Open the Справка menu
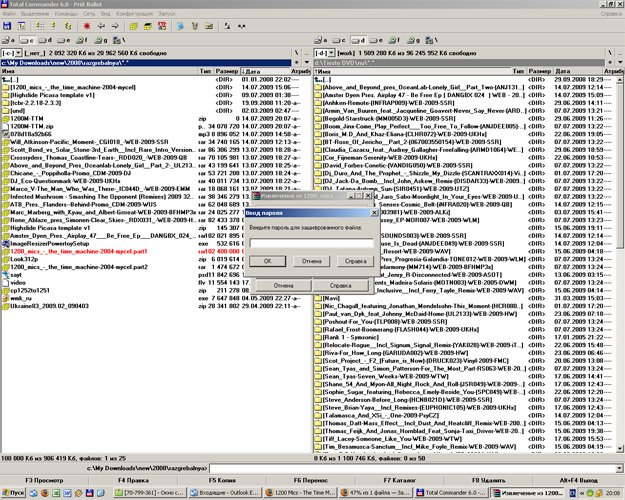This screenshot has width=625, height=500. point(611,14)
